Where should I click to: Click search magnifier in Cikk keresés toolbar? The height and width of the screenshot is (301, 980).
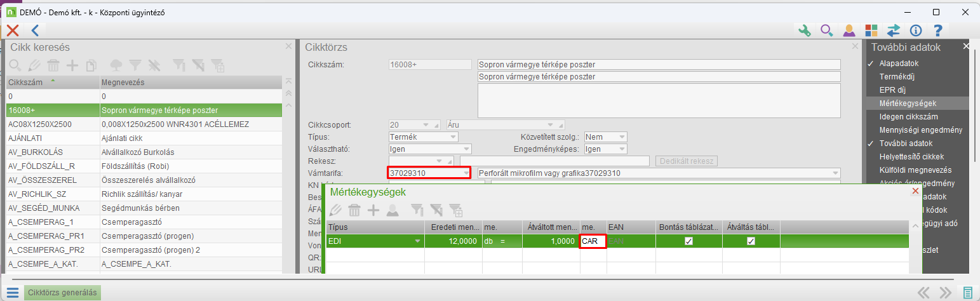tap(15, 65)
